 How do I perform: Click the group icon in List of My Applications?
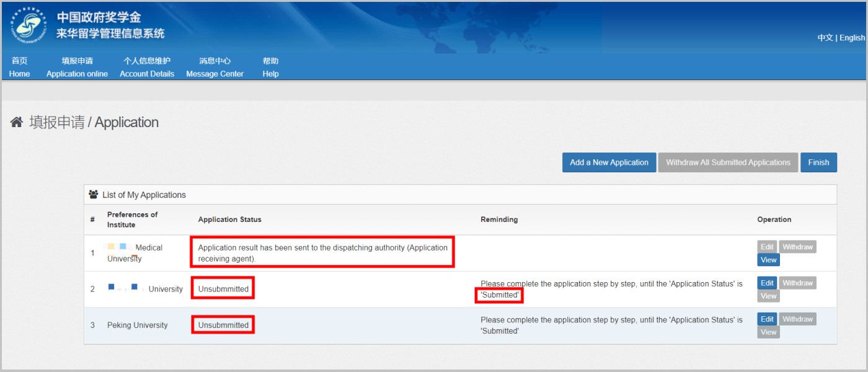coord(93,194)
